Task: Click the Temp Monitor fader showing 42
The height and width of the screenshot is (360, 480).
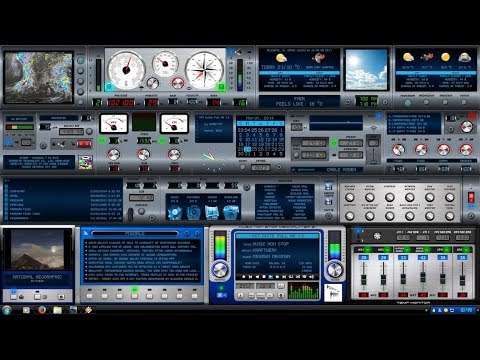Action: coord(423,277)
